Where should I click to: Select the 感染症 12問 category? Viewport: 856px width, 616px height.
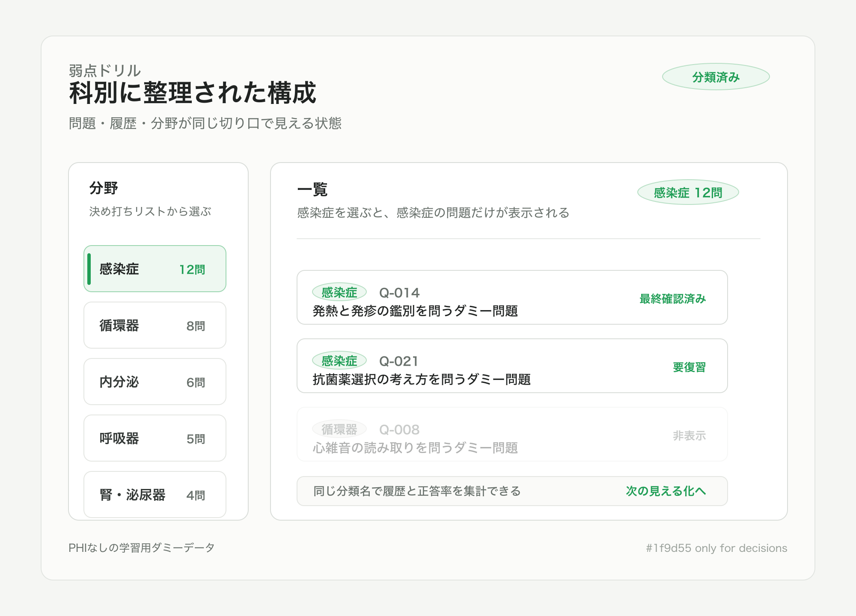point(155,269)
